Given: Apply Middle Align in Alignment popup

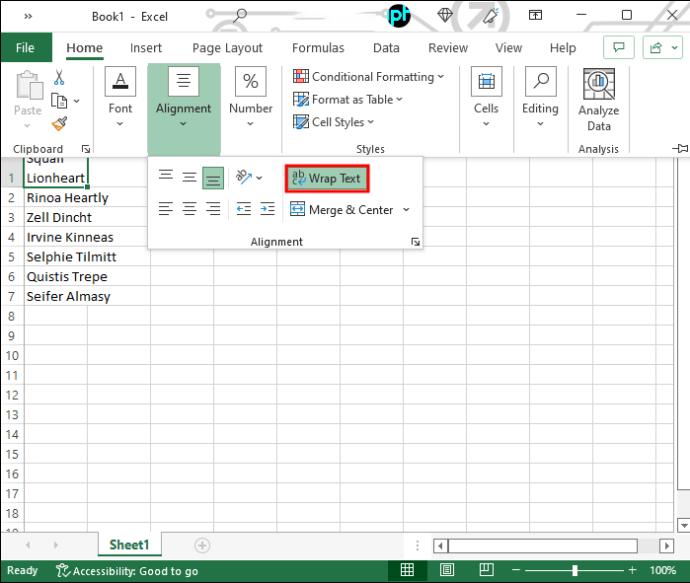Looking at the screenshot, I should click(190, 178).
